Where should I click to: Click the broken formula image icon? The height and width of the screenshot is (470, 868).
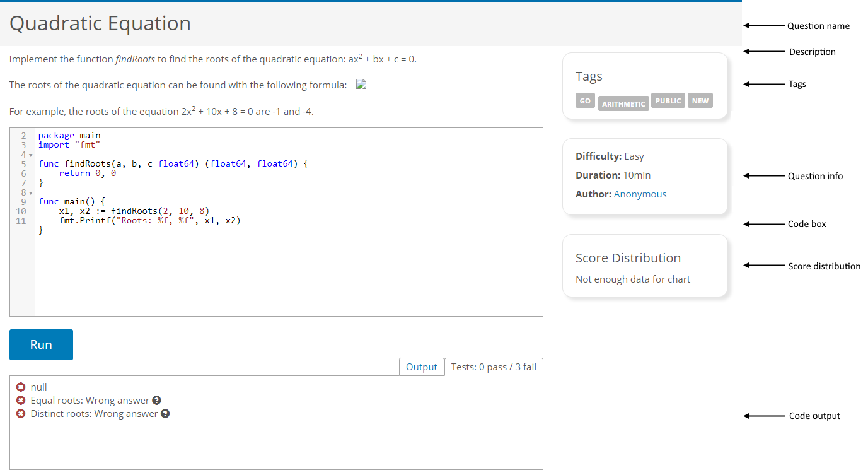361,85
